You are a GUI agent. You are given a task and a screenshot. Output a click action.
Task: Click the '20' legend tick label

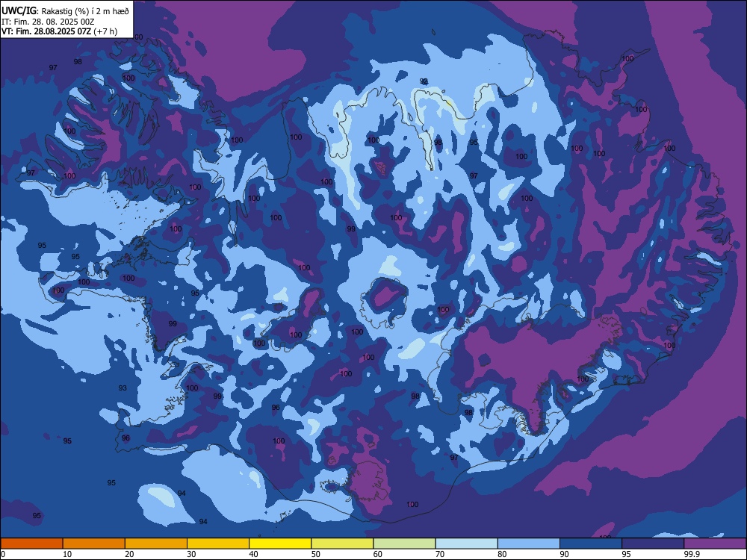coord(129,554)
